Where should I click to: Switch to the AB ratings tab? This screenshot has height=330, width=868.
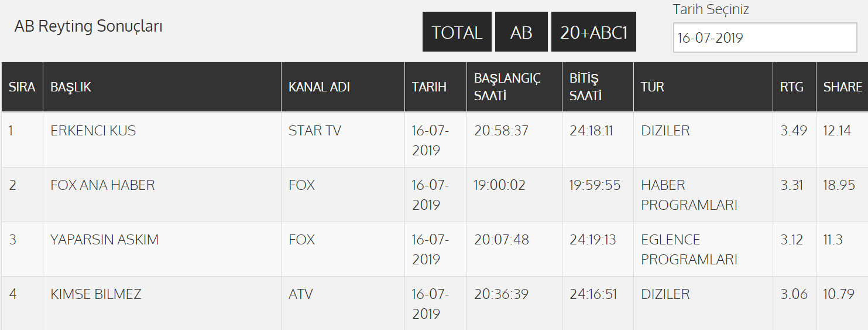[521, 32]
